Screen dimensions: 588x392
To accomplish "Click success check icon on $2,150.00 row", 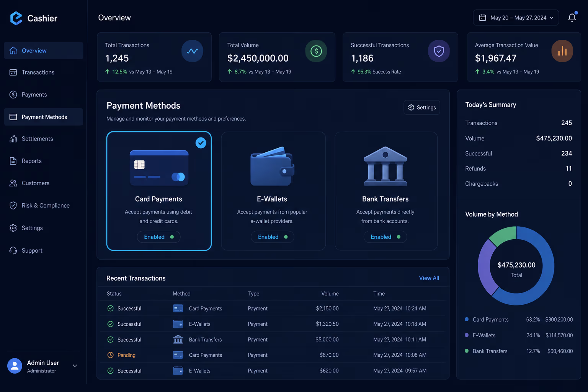I will [110, 308].
